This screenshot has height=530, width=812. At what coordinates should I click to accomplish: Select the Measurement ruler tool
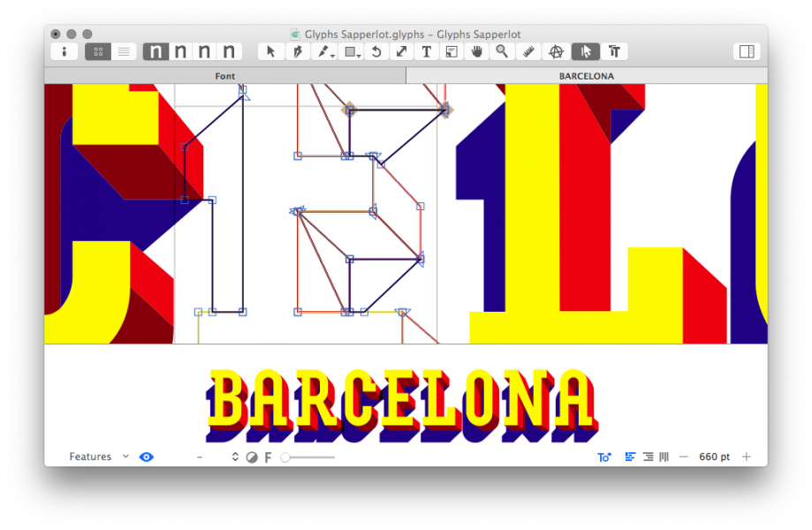click(528, 52)
